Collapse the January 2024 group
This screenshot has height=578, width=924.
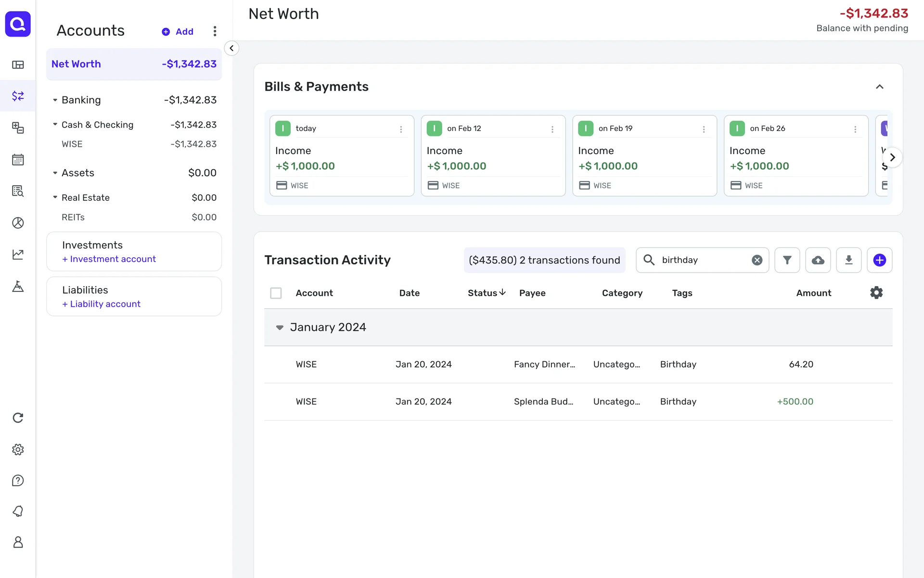[280, 328]
